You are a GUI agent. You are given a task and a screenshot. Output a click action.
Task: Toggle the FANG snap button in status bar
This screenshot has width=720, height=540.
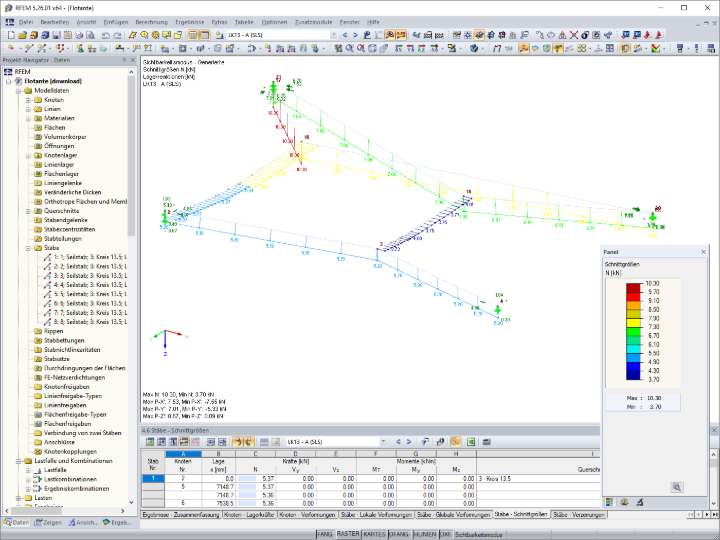click(x=325, y=534)
